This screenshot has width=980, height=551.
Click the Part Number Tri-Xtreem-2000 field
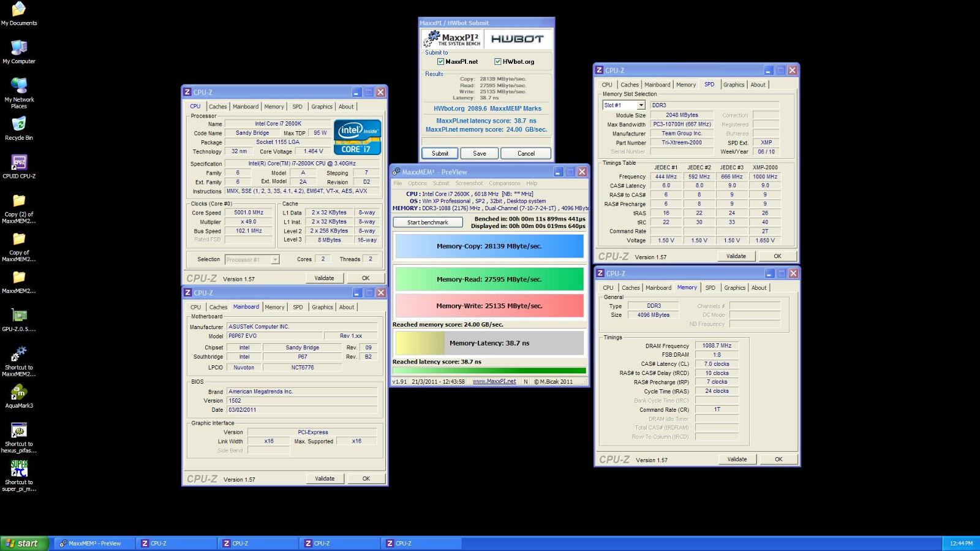pos(682,143)
